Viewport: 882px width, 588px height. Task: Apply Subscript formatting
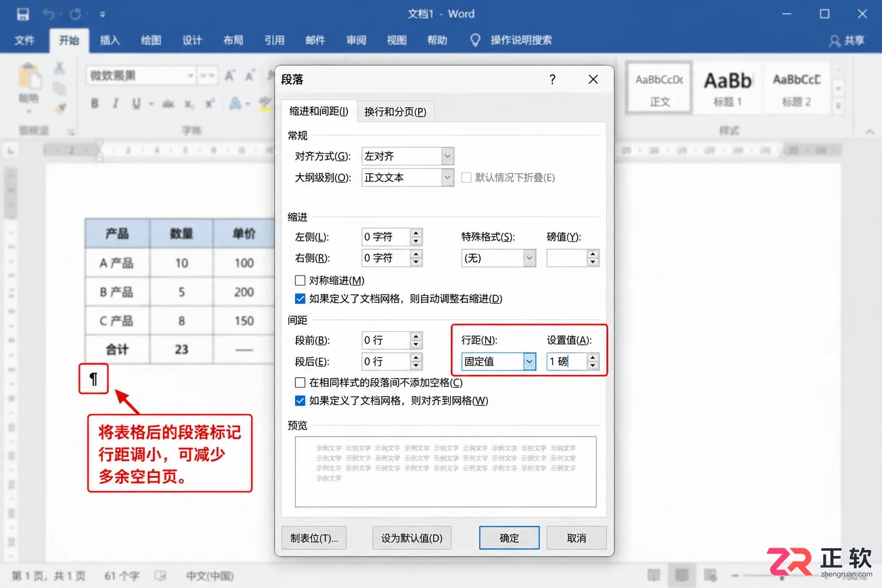pyautogui.click(x=189, y=104)
